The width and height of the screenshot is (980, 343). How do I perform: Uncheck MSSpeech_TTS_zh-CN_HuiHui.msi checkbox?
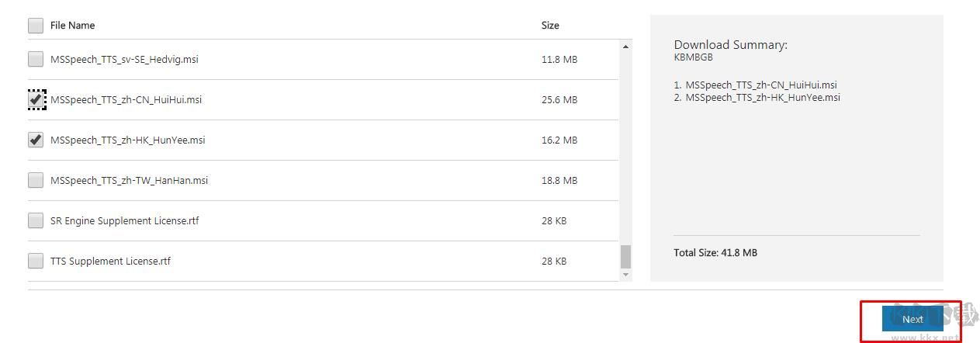(x=36, y=99)
